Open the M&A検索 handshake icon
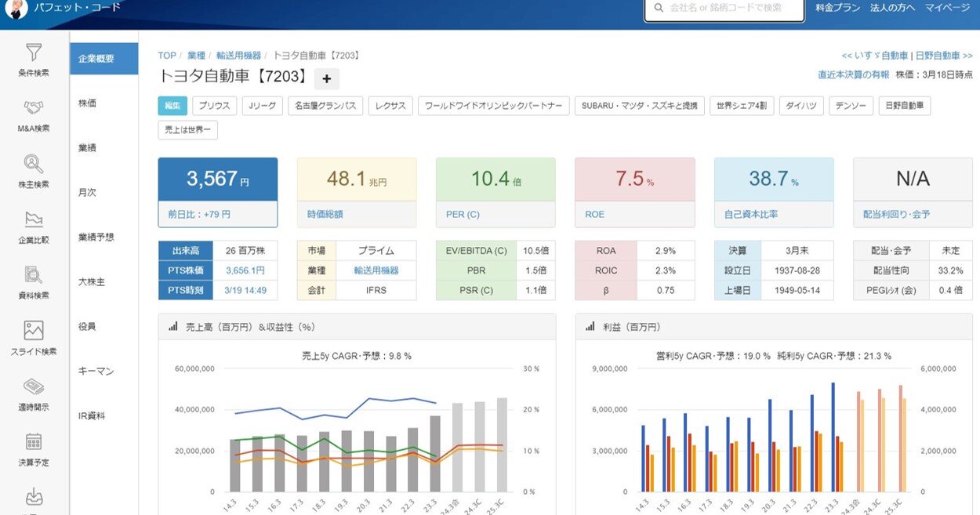 click(34, 107)
